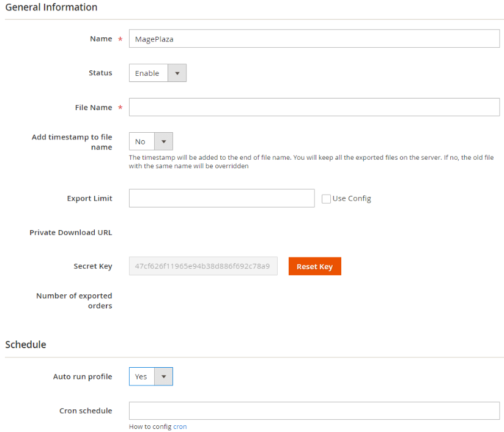The image size is (504, 432).
Task: Click the Export Limit label
Action: coord(89,198)
